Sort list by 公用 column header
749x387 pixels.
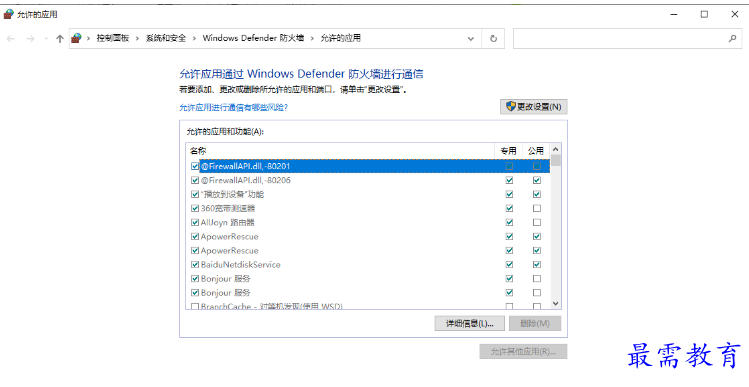(535, 150)
